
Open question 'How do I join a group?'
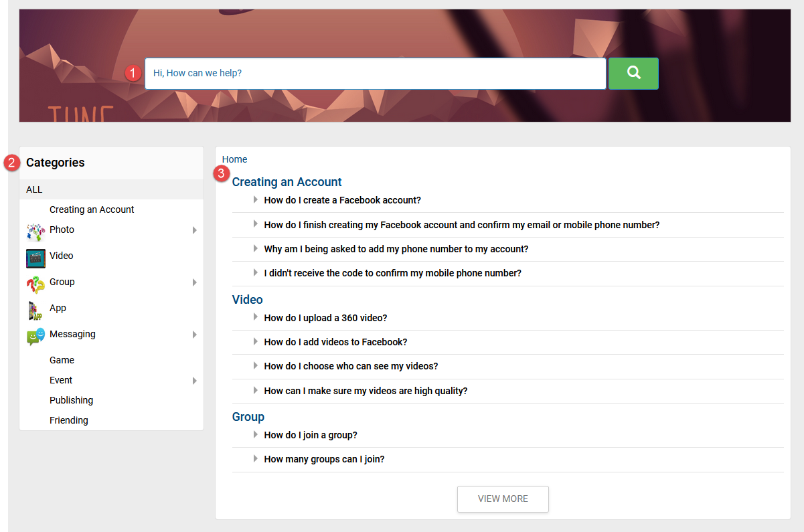(311, 435)
